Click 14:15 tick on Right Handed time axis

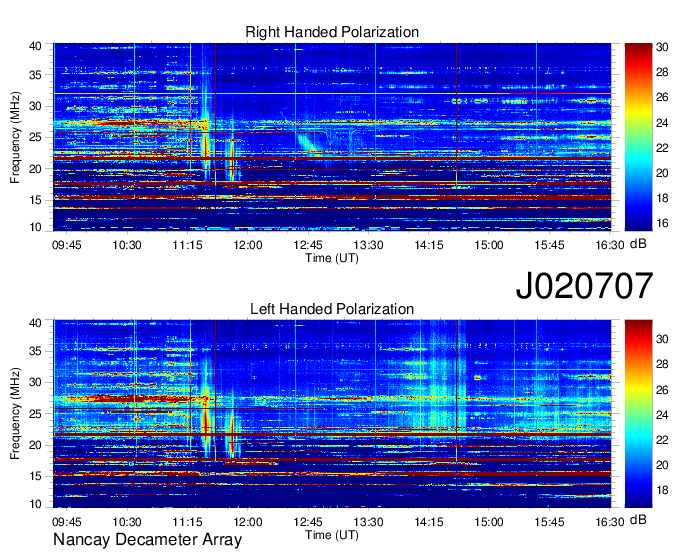(428, 245)
